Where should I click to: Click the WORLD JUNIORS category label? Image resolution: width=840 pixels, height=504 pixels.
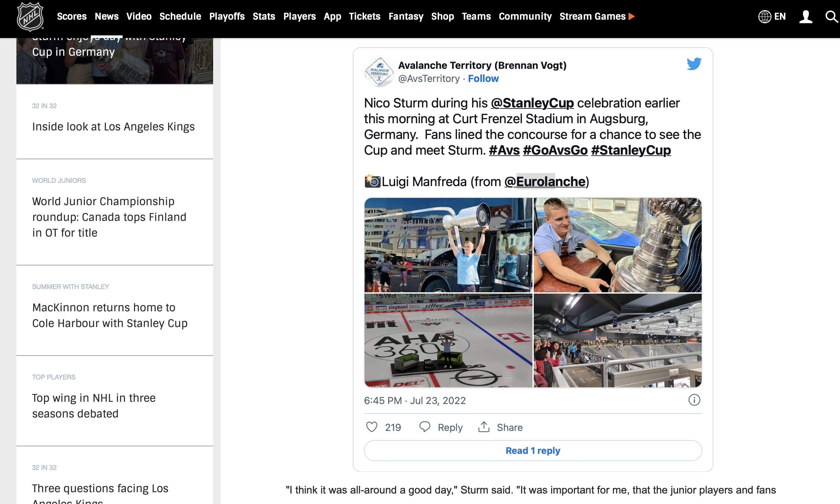(59, 180)
